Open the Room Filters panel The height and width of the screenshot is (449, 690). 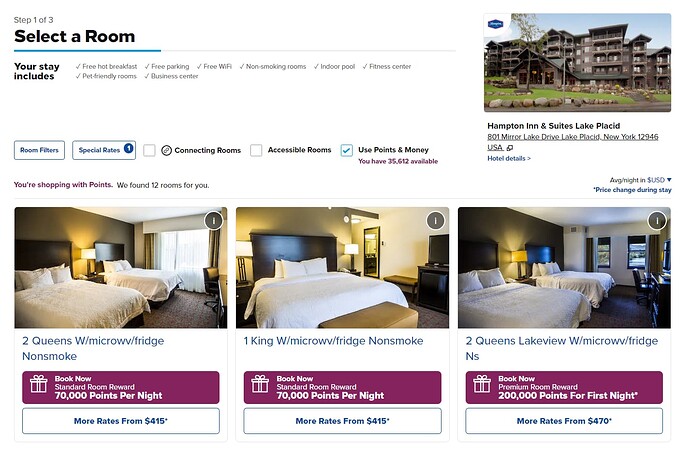(x=39, y=150)
